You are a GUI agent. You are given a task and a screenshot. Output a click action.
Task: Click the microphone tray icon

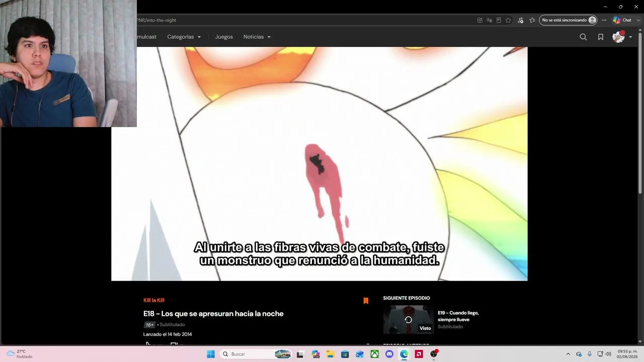click(x=590, y=354)
